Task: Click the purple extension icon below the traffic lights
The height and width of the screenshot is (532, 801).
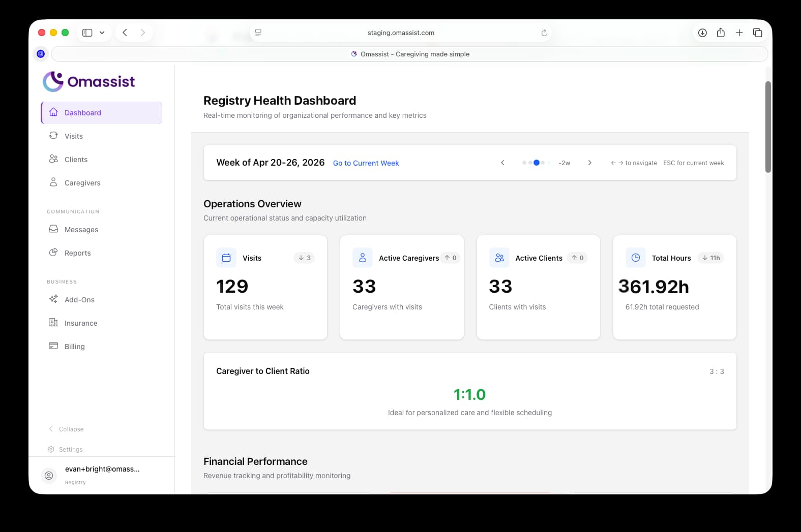Action: (41, 54)
